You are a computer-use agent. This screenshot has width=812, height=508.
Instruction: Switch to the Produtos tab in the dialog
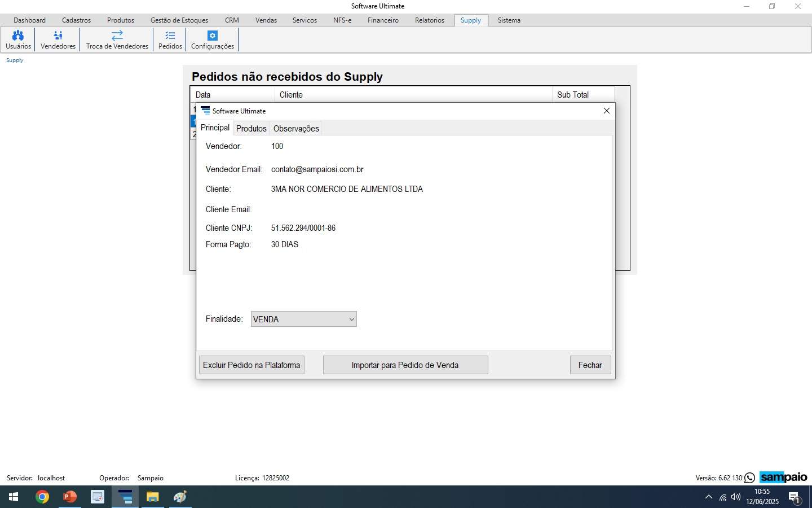(x=251, y=129)
